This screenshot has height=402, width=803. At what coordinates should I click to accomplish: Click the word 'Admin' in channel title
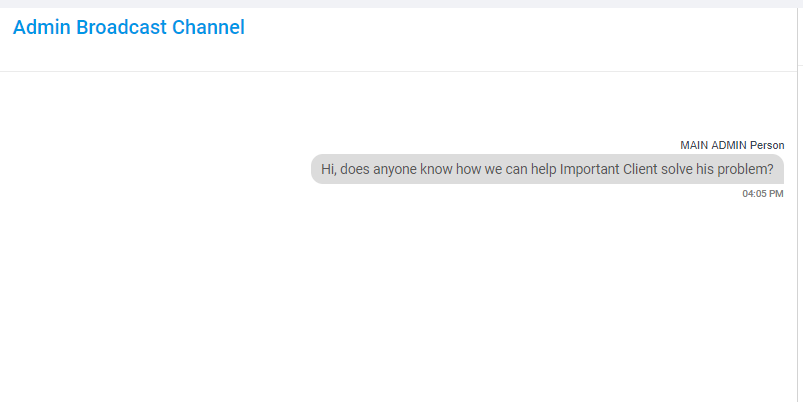point(41,27)
